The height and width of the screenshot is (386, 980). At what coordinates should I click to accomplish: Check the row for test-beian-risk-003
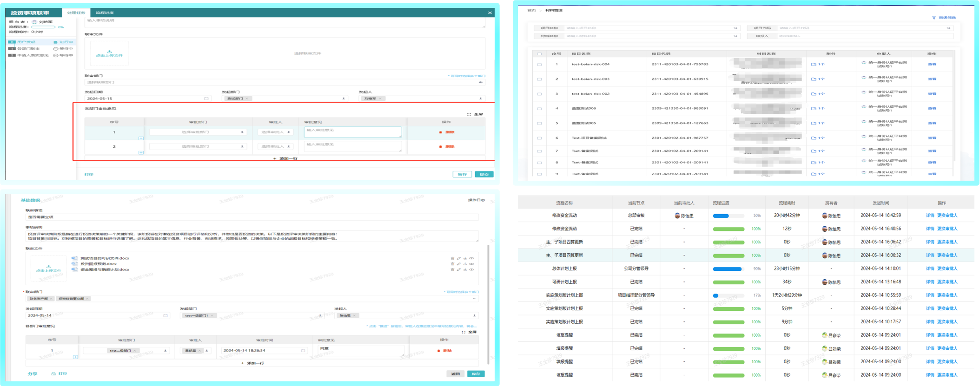(x=539, y=79)
